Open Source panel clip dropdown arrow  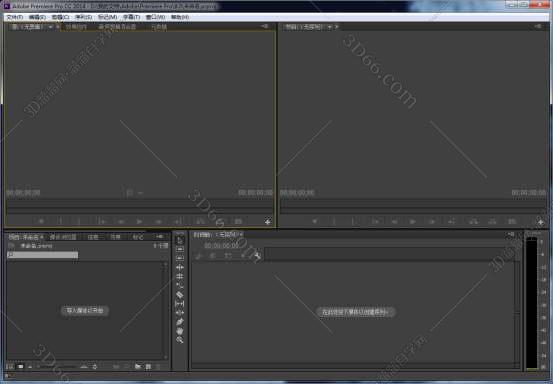(50, 27)
